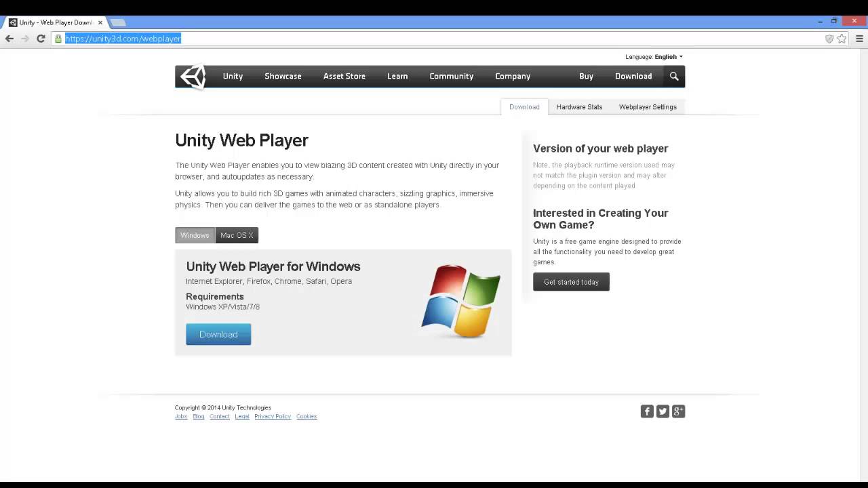
Task: Open Unity's Google Plus page icon
Action: tap(678, 411)
